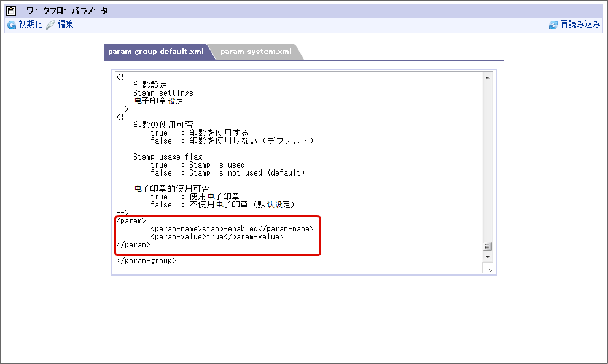Image resolution: width=608 pixels, height=364 pixels.
Task: Click the 初期化 link
Action: 31,25
